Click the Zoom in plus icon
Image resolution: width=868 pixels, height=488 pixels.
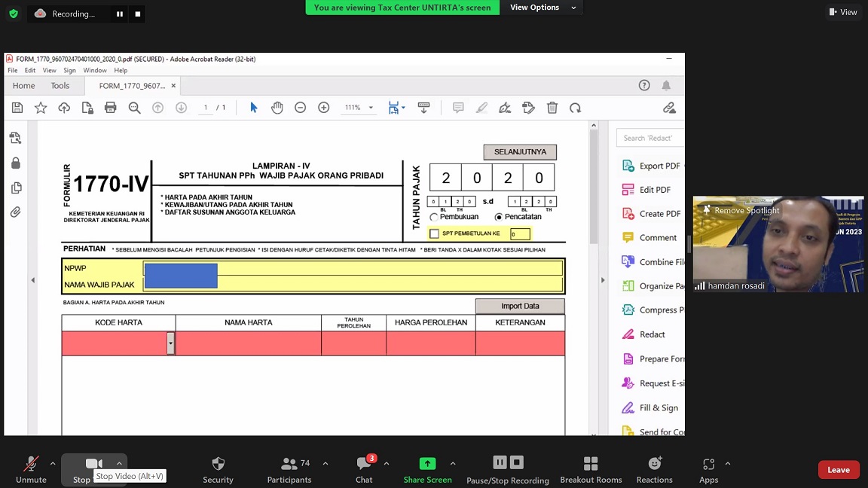(x=324, y=108)
